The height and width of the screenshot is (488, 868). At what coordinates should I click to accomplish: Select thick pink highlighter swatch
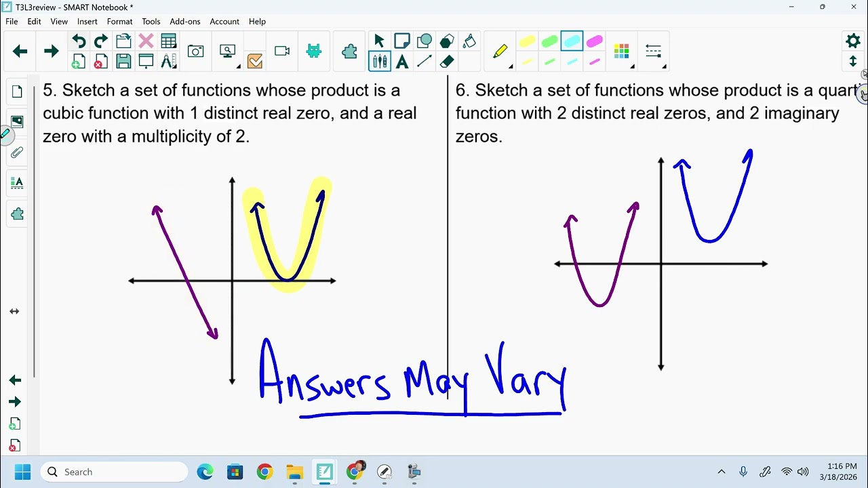[594, 42]
